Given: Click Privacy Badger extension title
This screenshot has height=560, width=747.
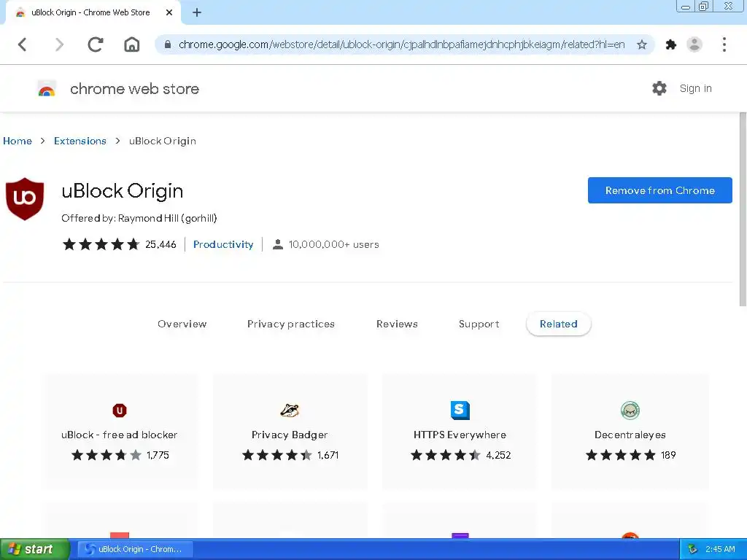Looking at the screenshot, I should coord(290,435).
